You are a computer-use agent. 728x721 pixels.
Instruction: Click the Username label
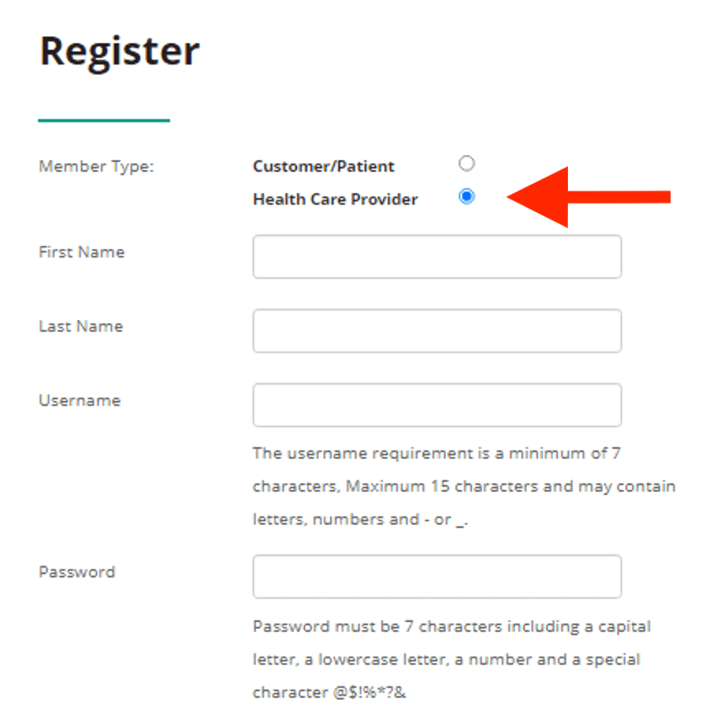click(x=79, y=401)
